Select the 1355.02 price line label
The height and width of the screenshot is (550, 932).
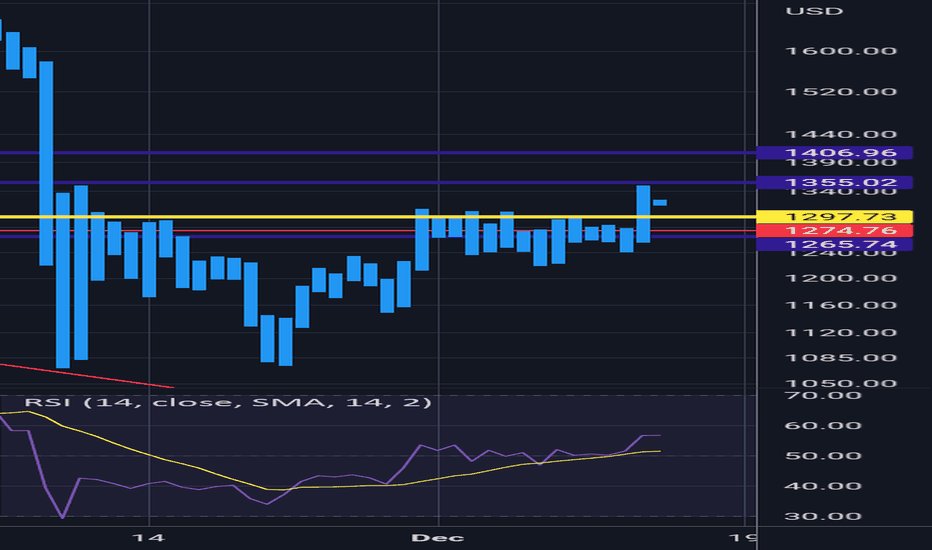coord(834,183)
